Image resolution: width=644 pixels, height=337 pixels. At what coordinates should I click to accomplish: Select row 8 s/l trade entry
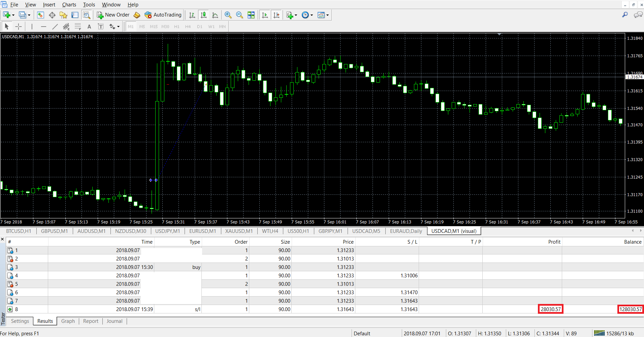point(325,309)
